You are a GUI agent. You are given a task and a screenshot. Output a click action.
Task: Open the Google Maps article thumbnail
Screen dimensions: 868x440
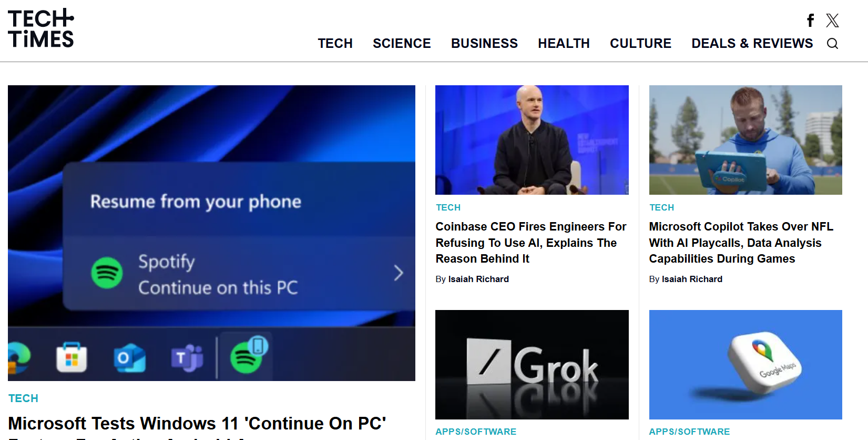click(745, 364)
